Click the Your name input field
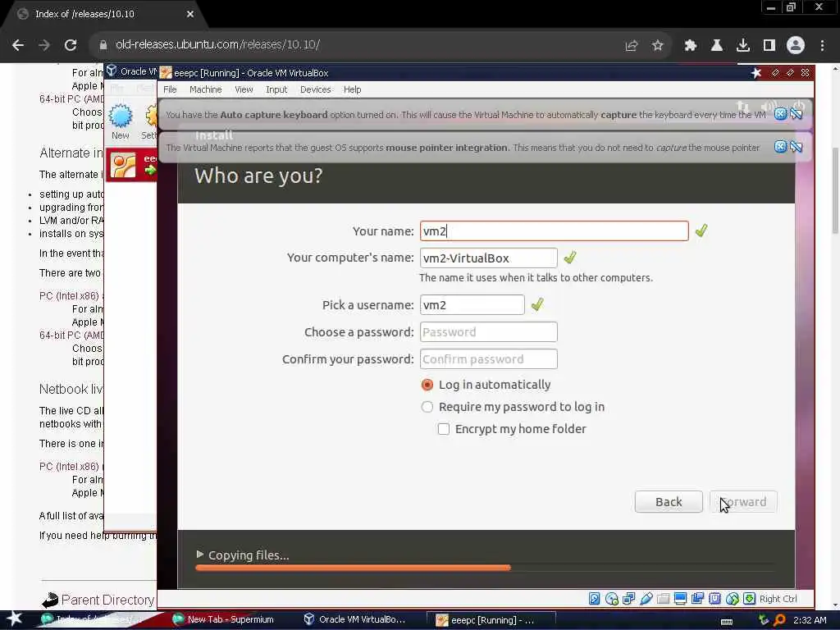This screenshot has height=630, width=840. pos(554,231)
